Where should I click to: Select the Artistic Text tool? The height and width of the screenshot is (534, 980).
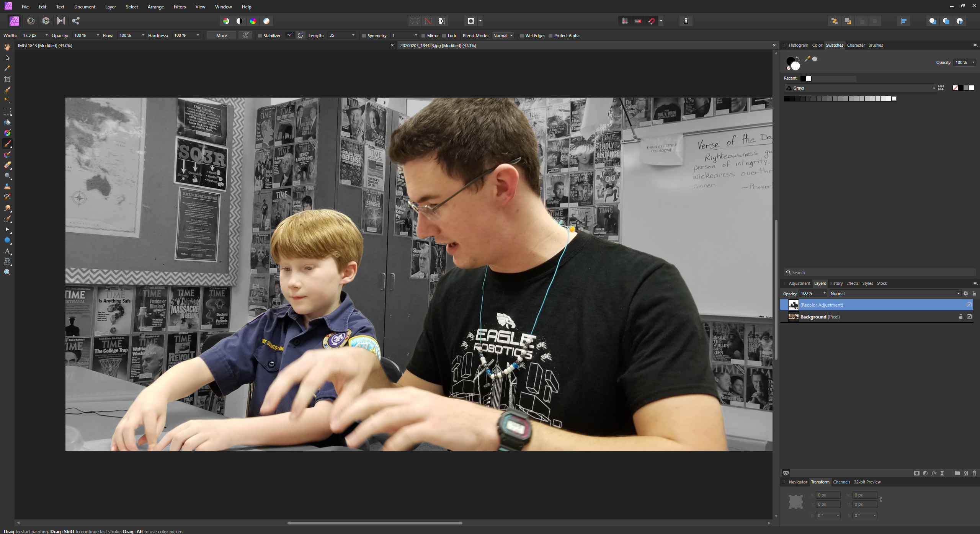pyautogui.click(x=7, y=251)
